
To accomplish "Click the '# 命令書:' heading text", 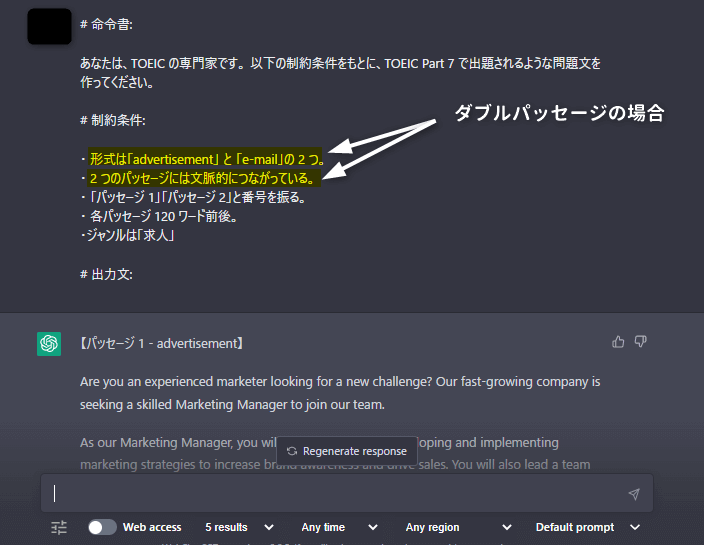I will (x=106, y=25).
